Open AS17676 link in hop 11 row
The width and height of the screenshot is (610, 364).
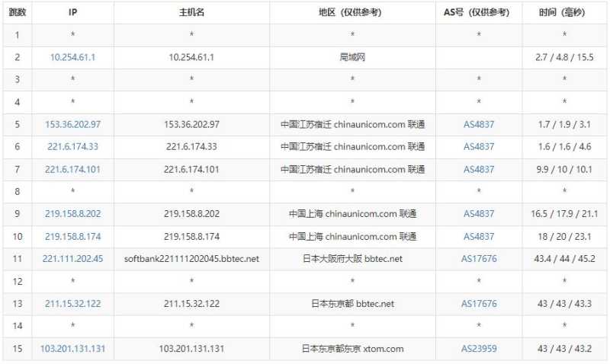click(x=479, y=259)
